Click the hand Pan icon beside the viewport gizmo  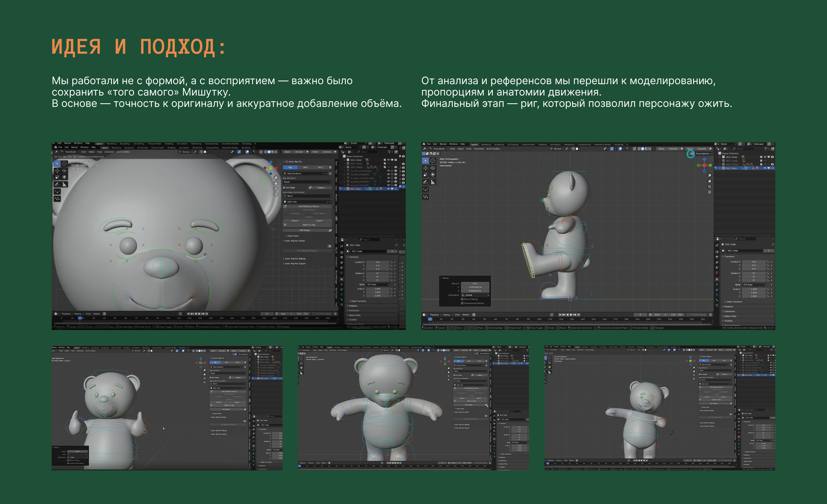pyautogui.click(x=709, y=181)
